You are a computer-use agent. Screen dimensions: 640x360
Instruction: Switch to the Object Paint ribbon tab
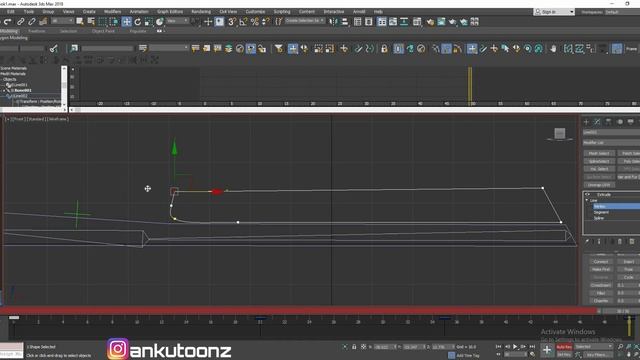point(103,31)
